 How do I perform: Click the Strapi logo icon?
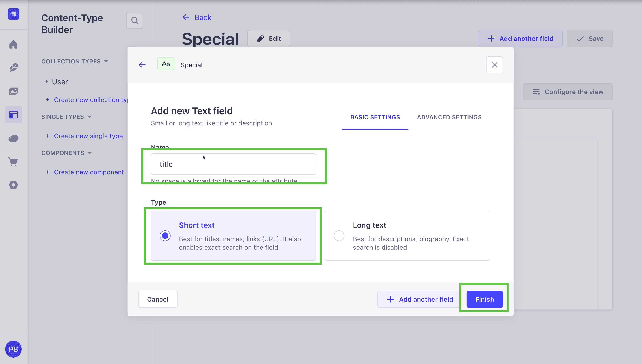(13, 14)
